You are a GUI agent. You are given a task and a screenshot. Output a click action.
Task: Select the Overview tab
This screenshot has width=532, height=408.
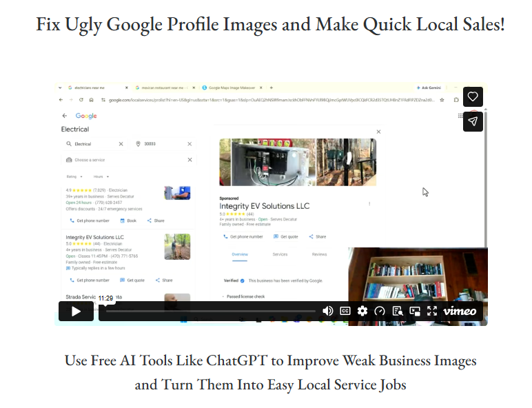pyautogui.click(x=240, y=254)
